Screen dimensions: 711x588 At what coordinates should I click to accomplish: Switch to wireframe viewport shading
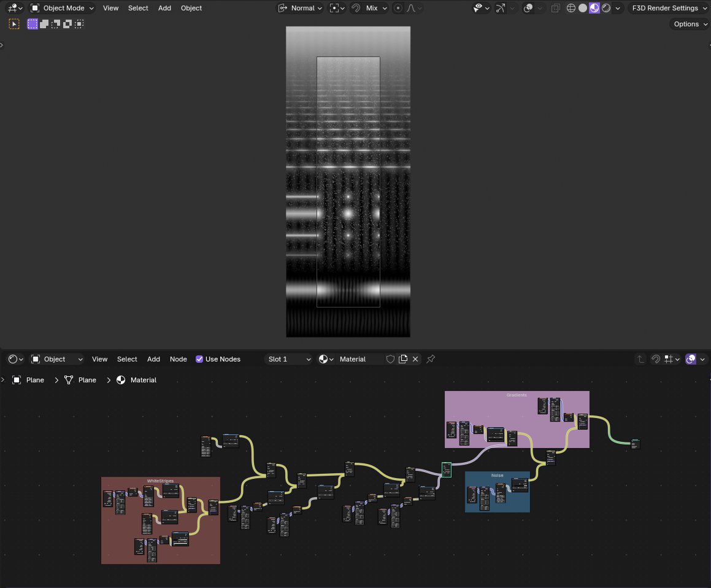coord(571,8)
